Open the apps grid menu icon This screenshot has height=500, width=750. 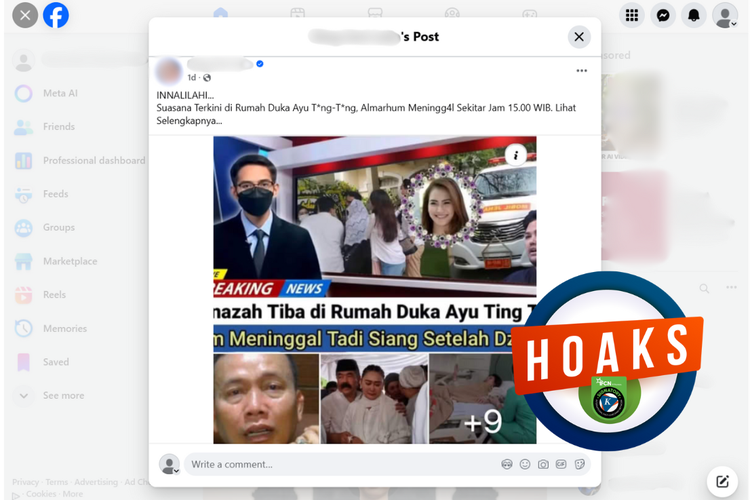[632, 15]
